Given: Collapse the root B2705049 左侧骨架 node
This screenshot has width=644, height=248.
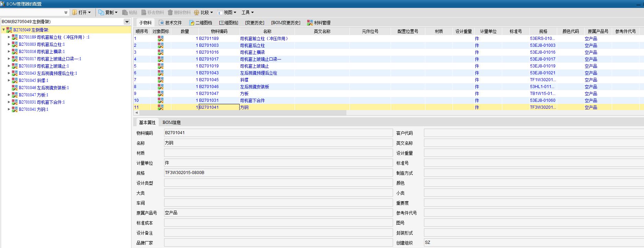Looking at the screenshot, I should 3,30.
